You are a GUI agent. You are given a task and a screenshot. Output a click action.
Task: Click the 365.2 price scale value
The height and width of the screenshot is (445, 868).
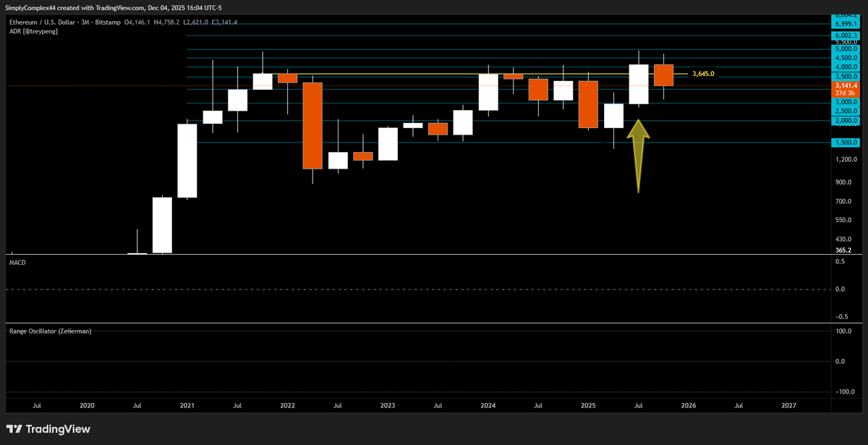point(843,250)
